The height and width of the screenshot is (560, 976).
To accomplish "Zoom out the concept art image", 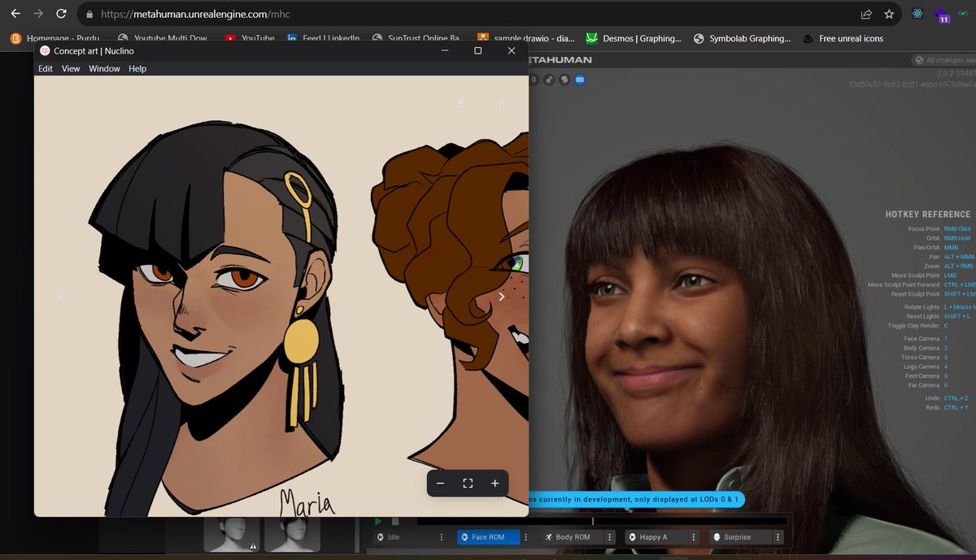I will (x=440, y=484).
